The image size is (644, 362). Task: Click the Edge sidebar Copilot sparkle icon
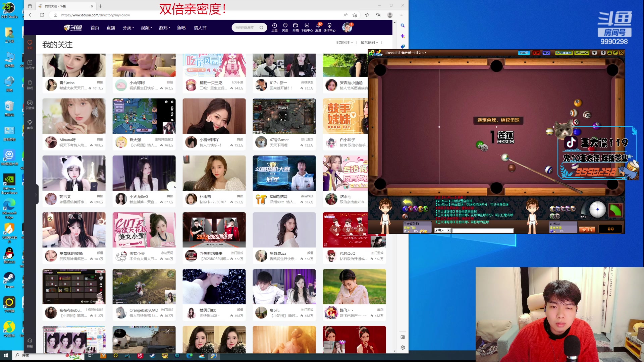coord(402,36)
